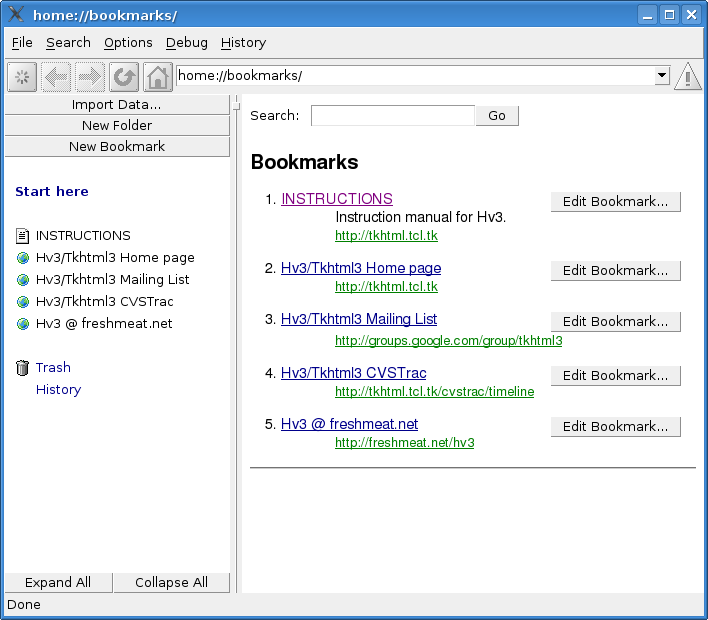
Task: Open the History menu
Action: point(243,43)
